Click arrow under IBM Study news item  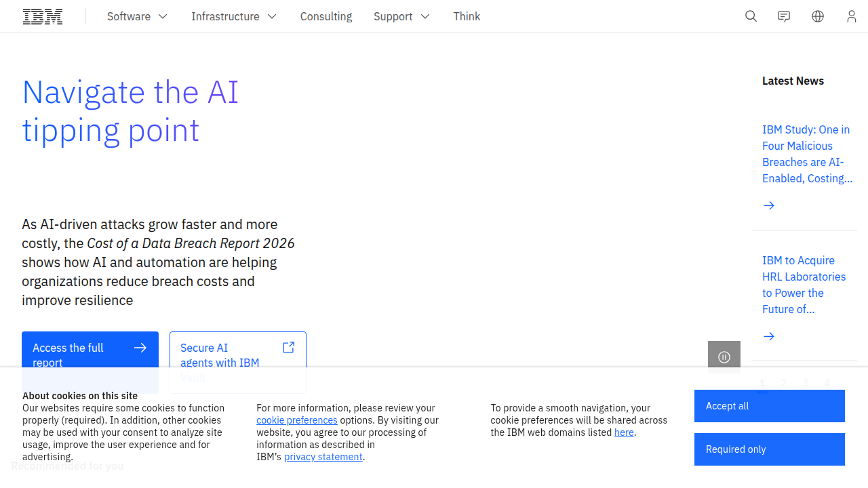coord(769,205)
